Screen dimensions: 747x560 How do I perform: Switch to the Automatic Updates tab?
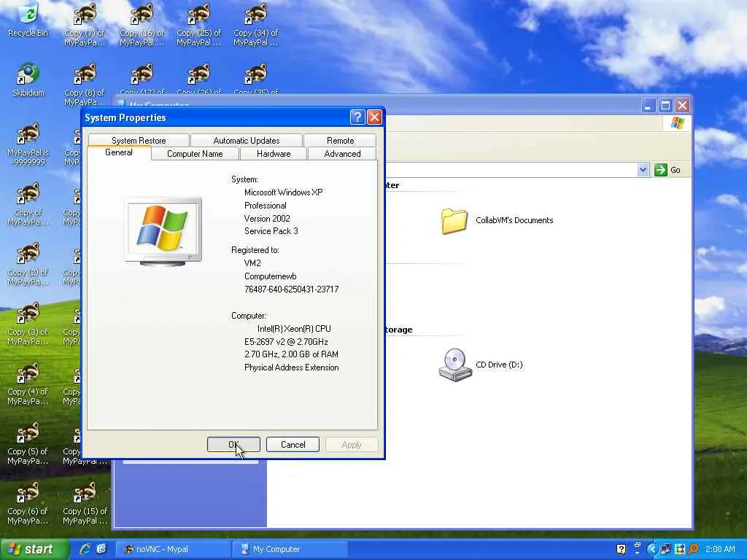[247, 141]
